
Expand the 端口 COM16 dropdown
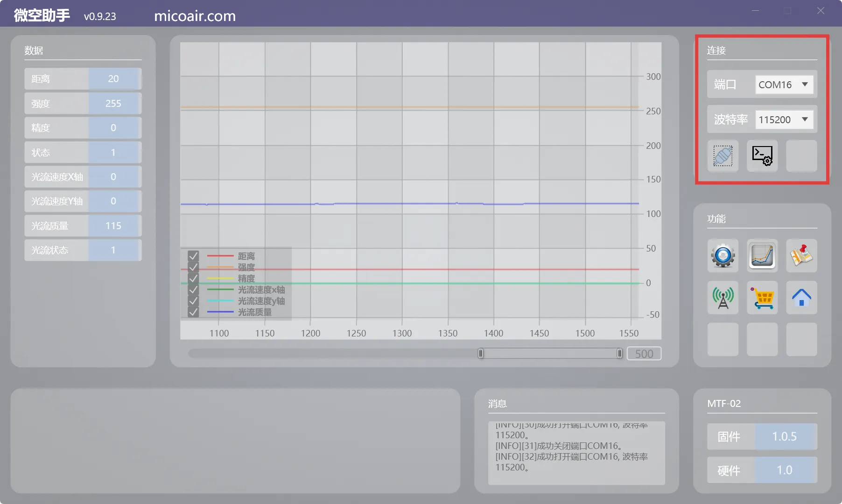click(784, 84)
